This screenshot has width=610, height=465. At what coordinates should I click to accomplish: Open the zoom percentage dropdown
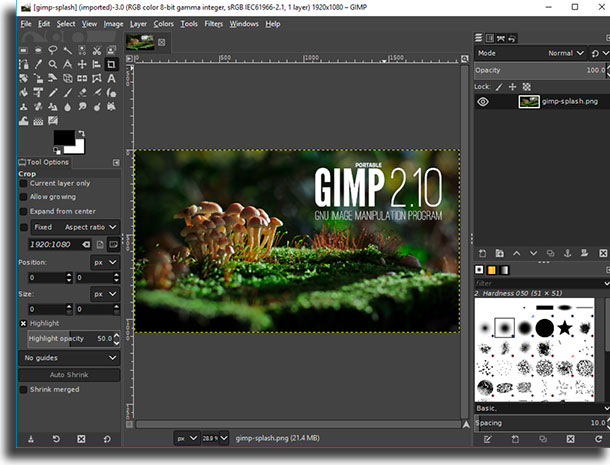tap(224, 438)
